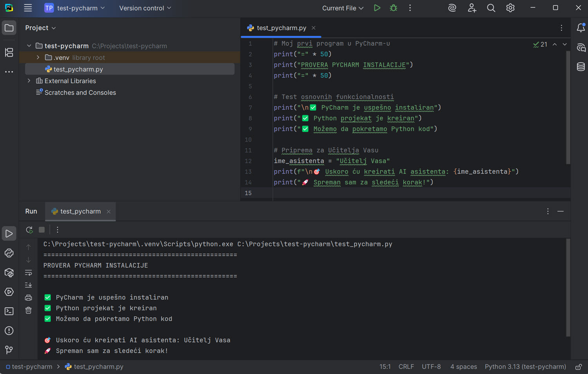
Task: Expand External Libraries in the Project tree
Action: (x=29, y=81)
